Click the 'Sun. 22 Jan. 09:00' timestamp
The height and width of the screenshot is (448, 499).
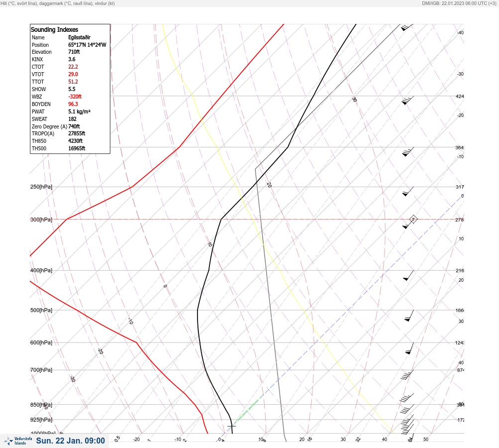[x=70, y=441]
